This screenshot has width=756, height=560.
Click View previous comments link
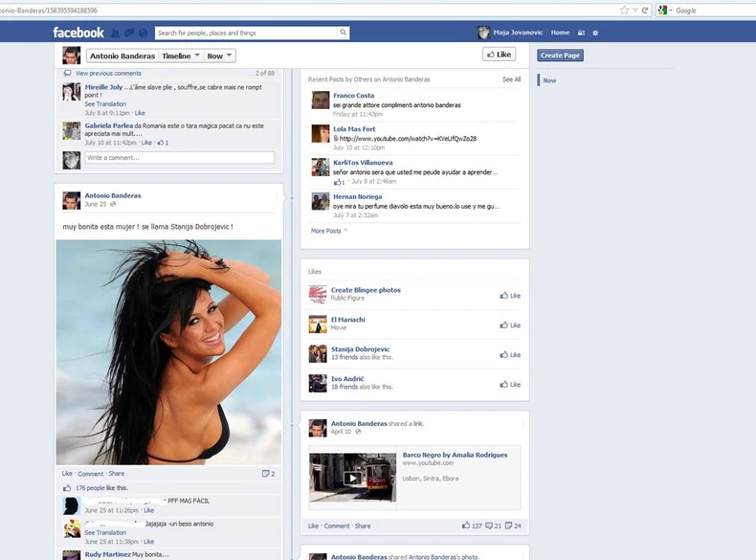[108, 73]
